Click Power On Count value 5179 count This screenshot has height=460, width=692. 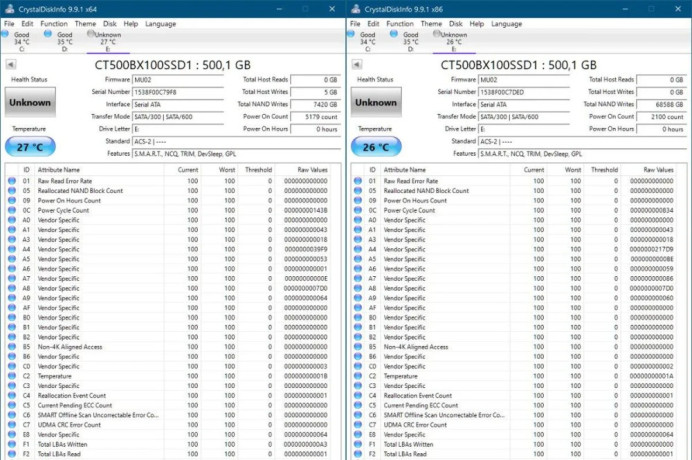[315, 117]
